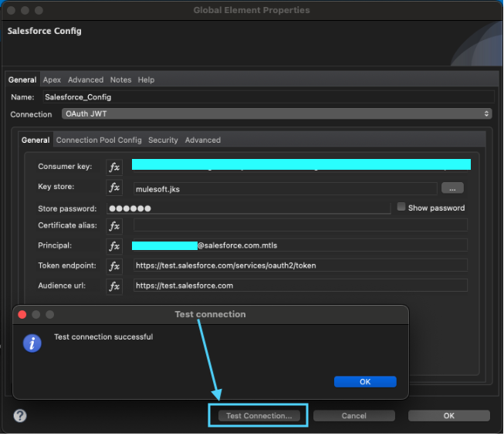Viewport: 504px width, 436px height.
Task: Click the Name field containing Salesforce_Config
Action: tap(267, 97)
